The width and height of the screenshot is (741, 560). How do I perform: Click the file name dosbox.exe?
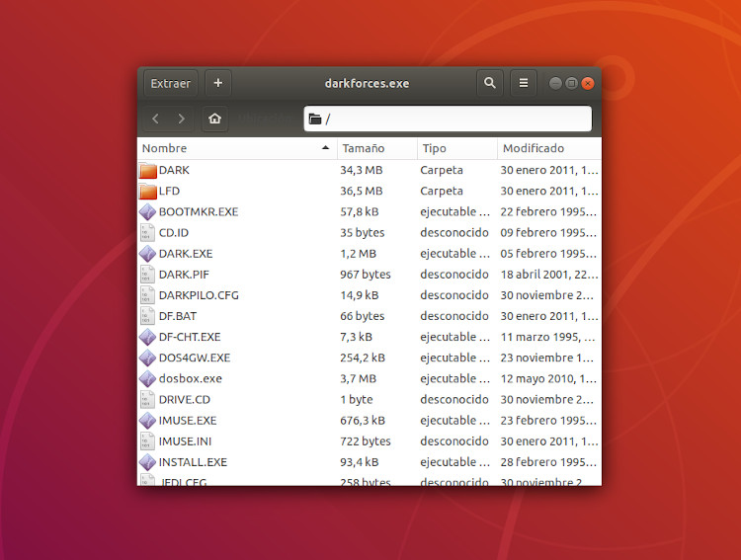191,378
